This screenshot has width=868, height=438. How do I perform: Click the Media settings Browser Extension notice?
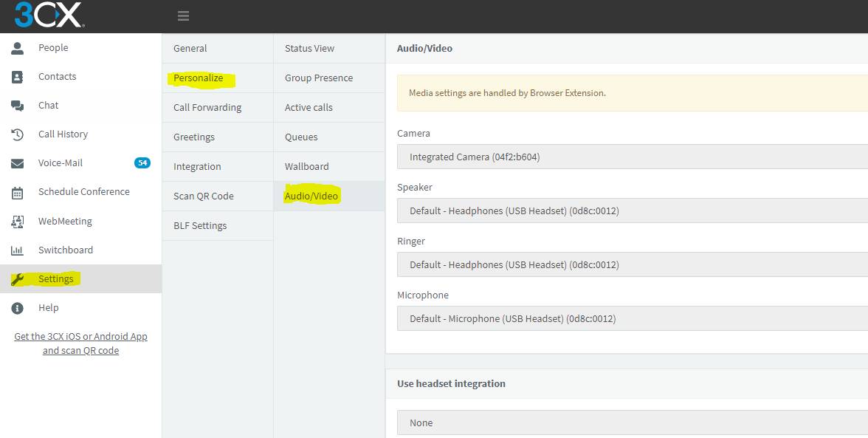(632, 93)
